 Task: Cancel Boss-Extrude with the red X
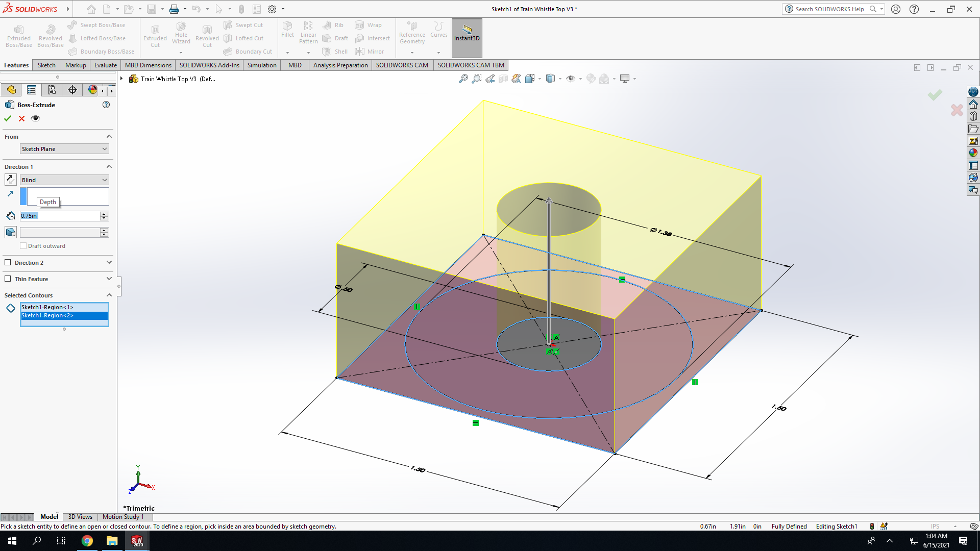click(x=21, y=118)
